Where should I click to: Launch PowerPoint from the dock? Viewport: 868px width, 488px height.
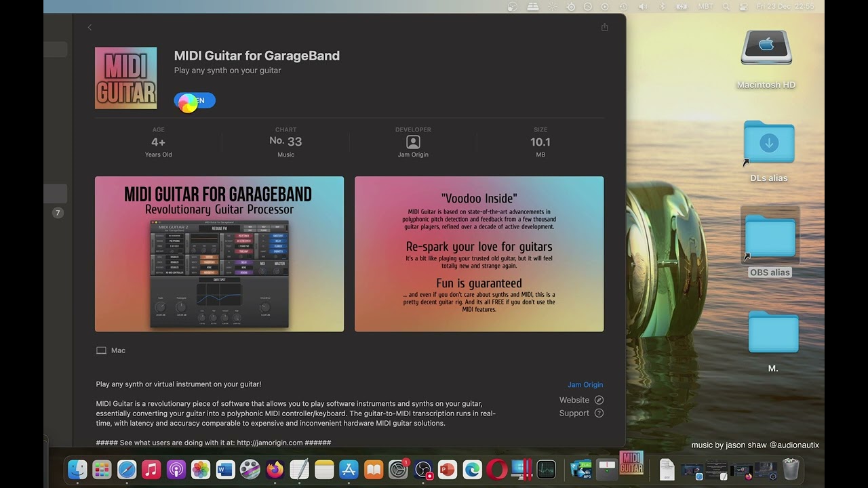tap(448, 469)
